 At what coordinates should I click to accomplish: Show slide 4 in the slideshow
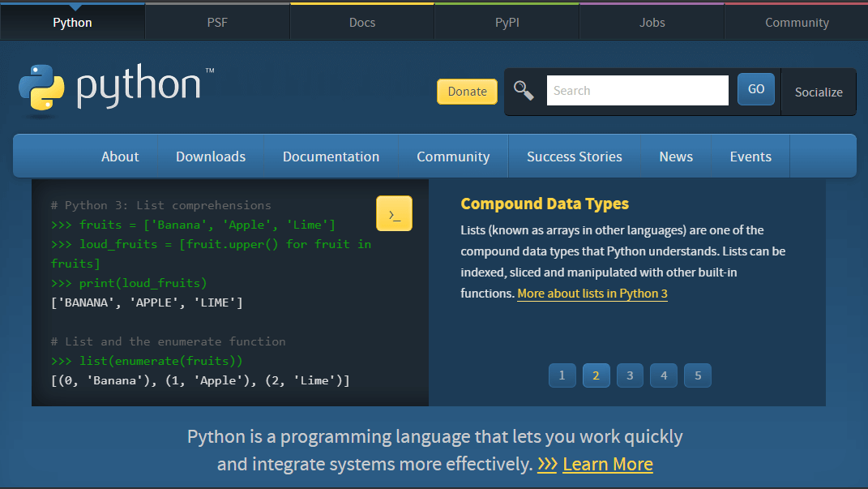click(663, 375)
